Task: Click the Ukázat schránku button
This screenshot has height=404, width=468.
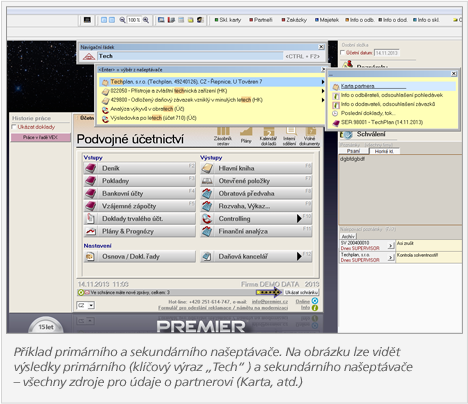Action: tap(301, 292)
